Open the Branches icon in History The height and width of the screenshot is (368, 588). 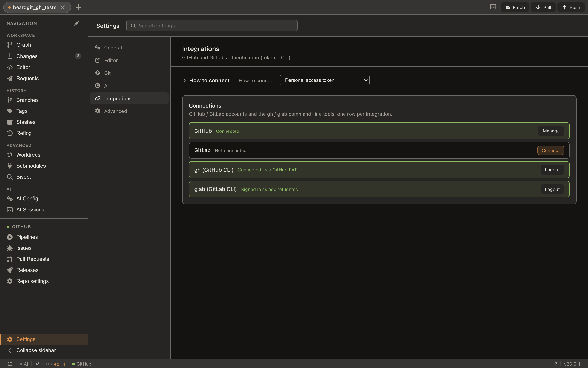(x=10, y=100)
